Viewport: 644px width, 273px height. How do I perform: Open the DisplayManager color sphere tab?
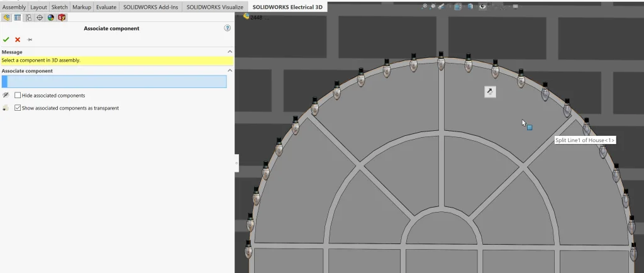[x=51, y=18]
